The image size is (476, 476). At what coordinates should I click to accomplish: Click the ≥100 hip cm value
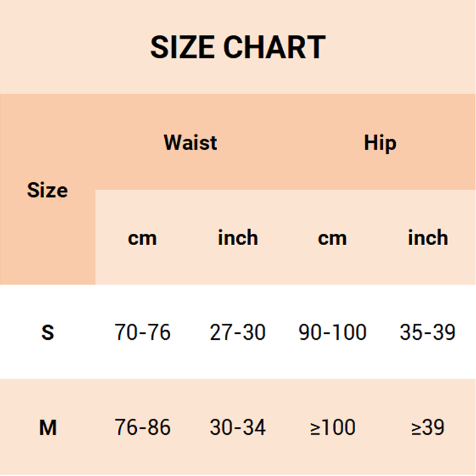click(333, 427)
